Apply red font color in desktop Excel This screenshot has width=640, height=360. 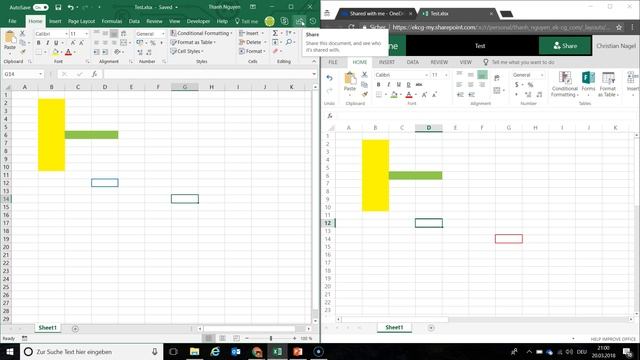pyautogui.click(x=69, y=52)
